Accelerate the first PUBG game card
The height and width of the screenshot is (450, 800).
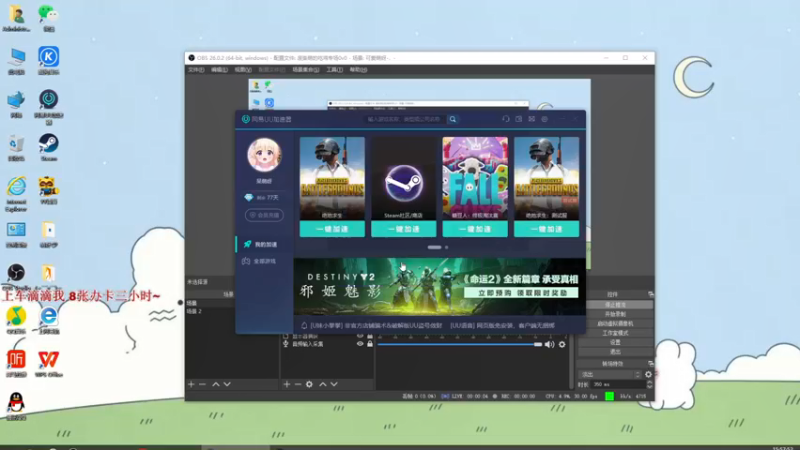[332, 229]
